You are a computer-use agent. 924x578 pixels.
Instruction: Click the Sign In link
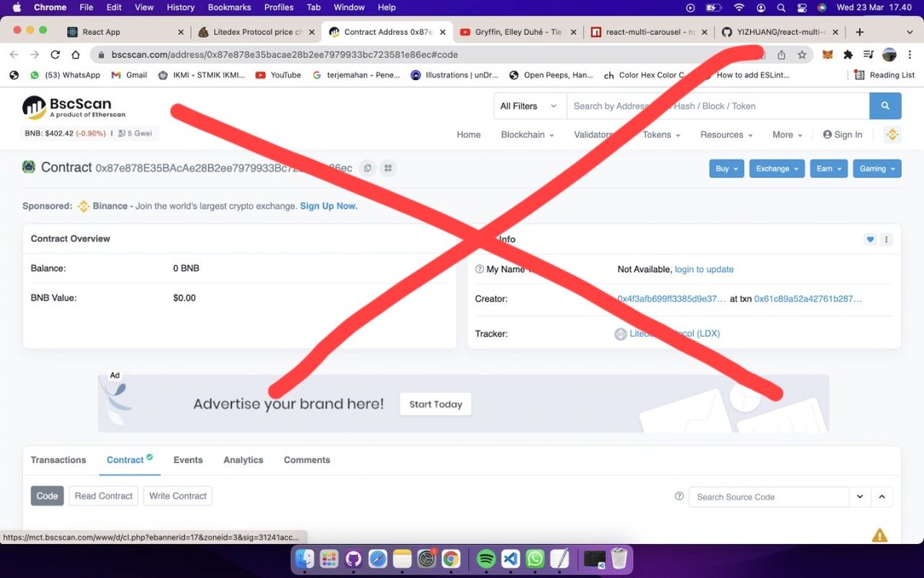point(842,134)
